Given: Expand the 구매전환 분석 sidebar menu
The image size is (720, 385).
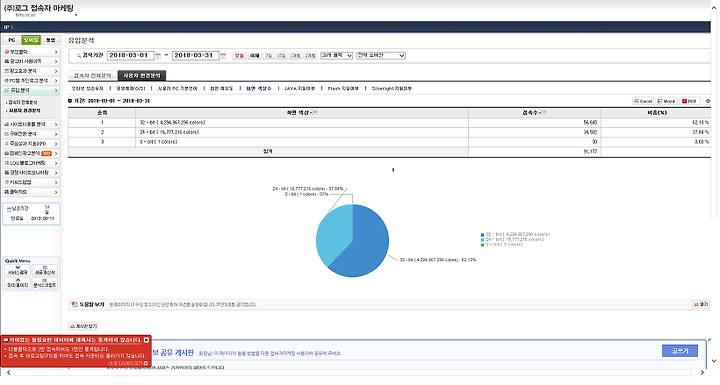Looking at the screenshot, I should click(x=31, y=134).
